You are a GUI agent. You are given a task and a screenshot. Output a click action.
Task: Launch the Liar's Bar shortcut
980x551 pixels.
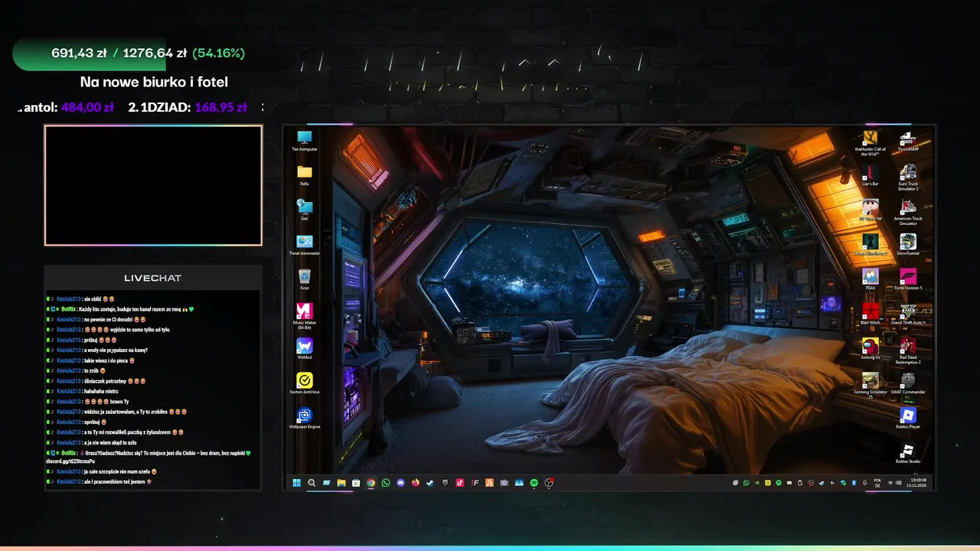[x=870, y=175]
